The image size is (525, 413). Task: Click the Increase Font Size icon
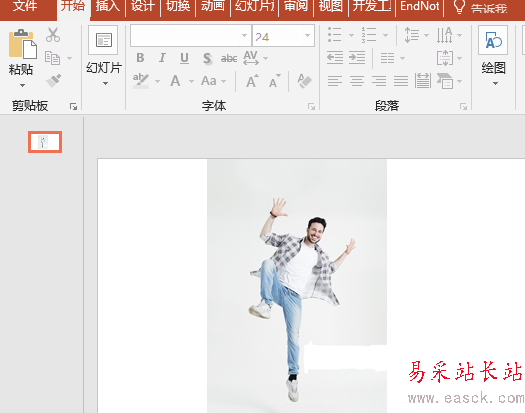(252, 81)
